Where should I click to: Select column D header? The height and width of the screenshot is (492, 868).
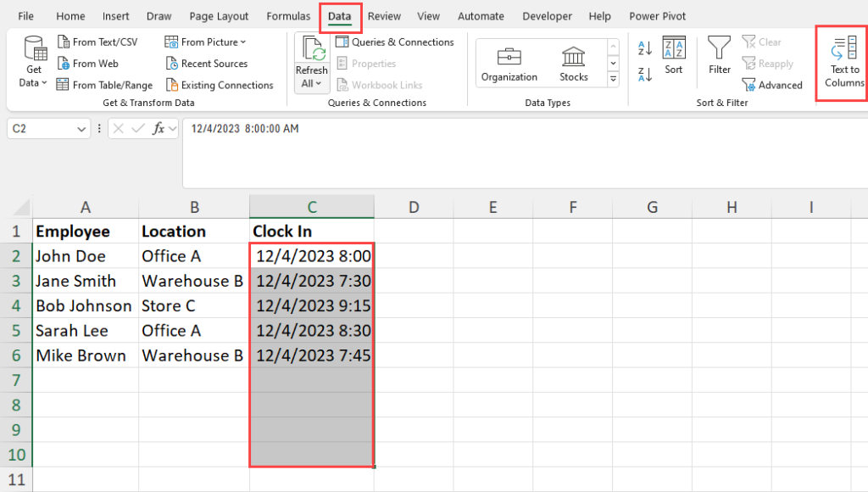tap(414, 207)
